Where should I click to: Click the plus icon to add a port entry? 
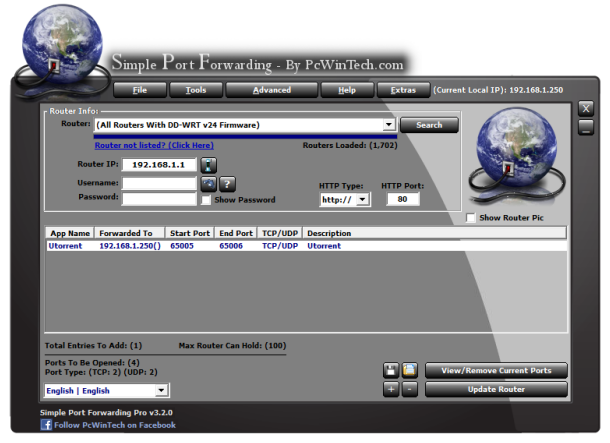coord(391,389)
